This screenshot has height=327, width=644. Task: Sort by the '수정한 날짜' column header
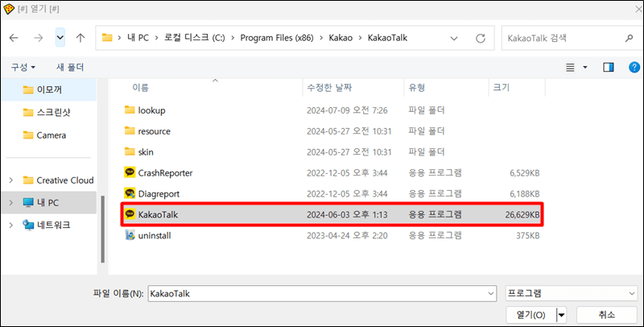click(329, 88)
